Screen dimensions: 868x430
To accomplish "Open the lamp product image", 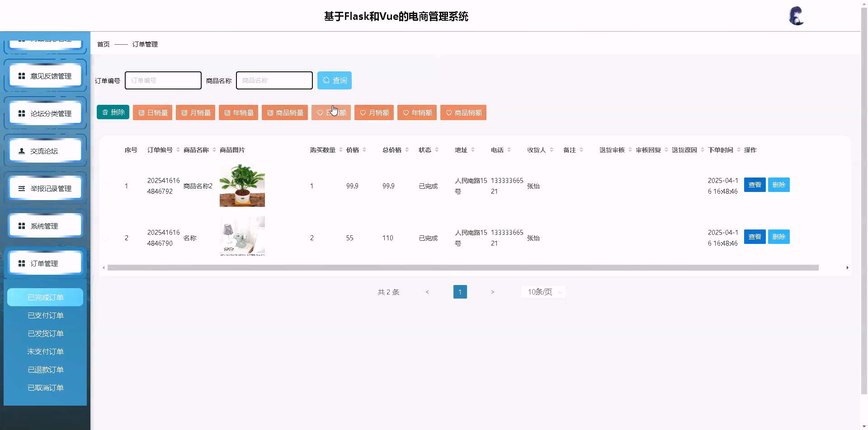I will 242,236.
